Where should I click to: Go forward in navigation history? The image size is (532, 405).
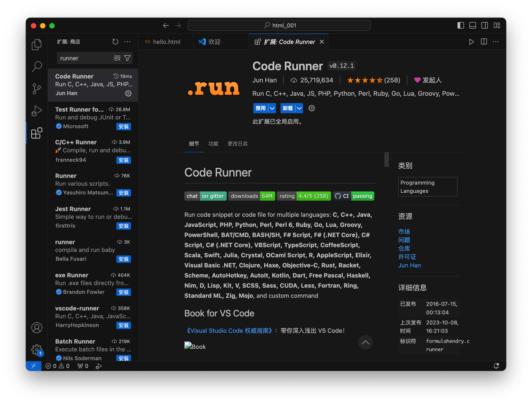(x=178, y=26)
